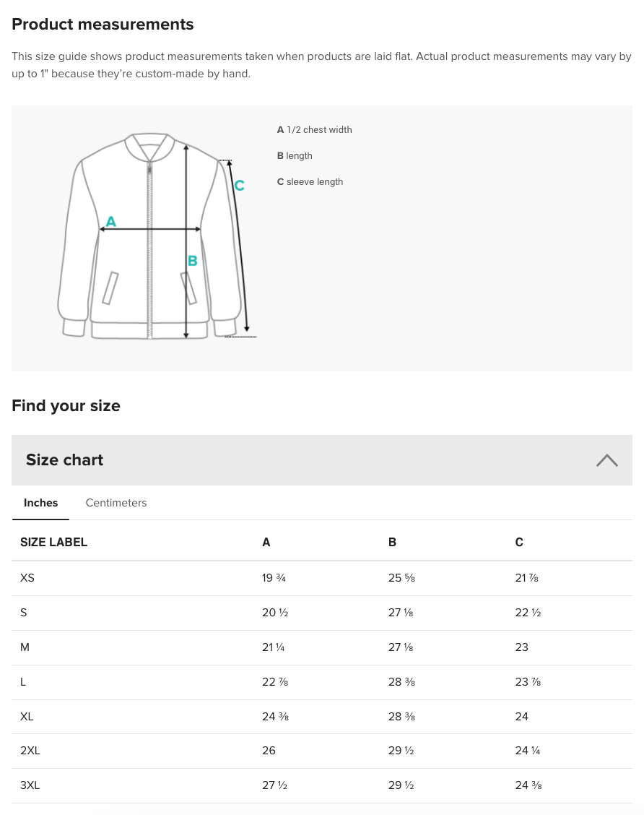
Task: Click the C column header
Action: pos(519,542)
